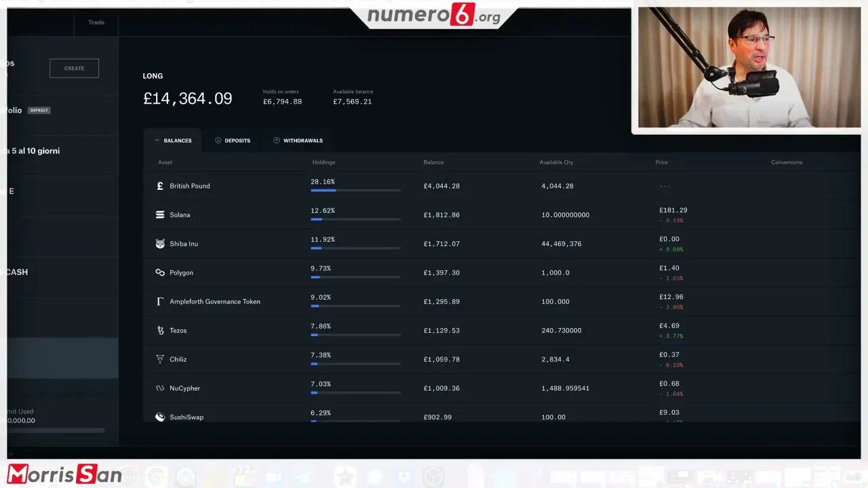
Task: Click the Shiba Inu quantity 44,469,376
Action: pyautogui.click(x=561, y=244)
